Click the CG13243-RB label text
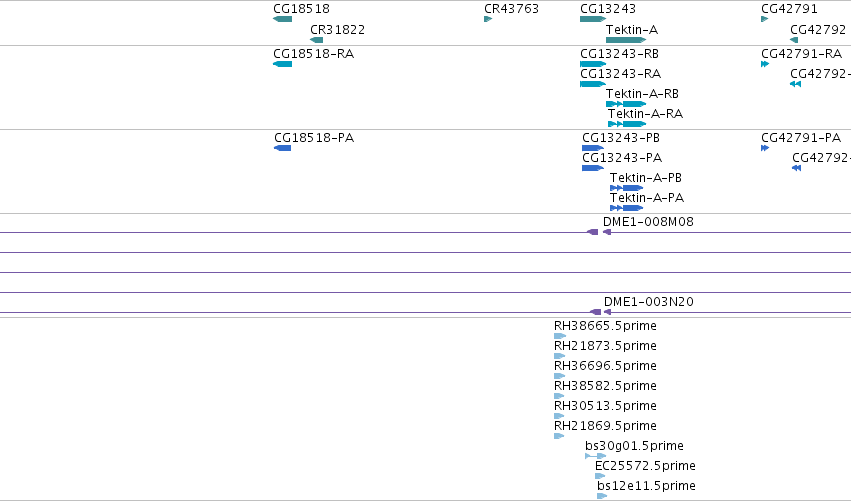This screenshot has height=501, width=851. pos(620,54)
